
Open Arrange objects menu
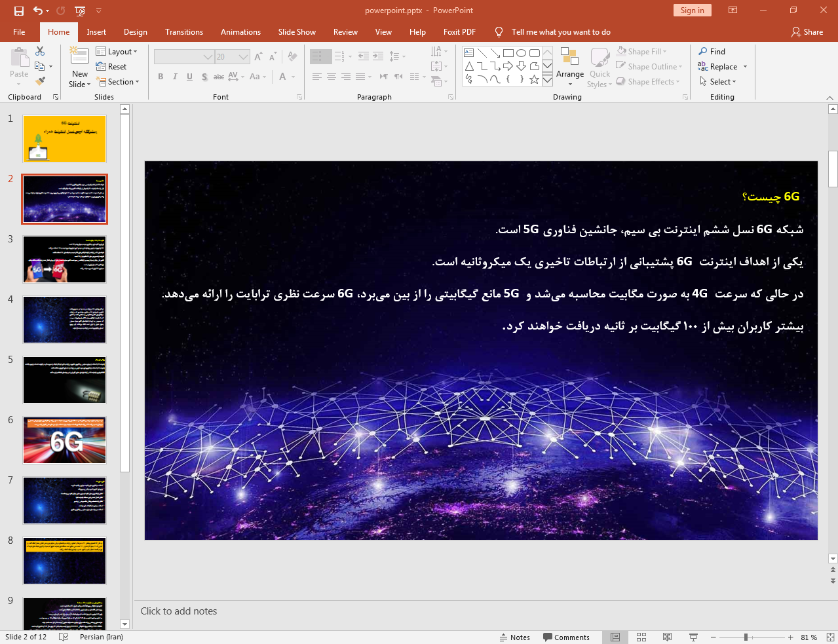[x=570, y=67]
